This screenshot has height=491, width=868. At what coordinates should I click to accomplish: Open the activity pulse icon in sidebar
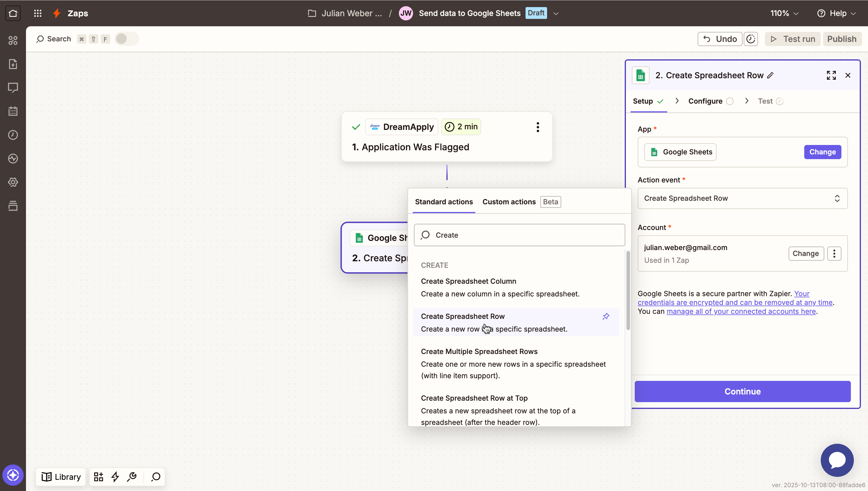pyautogui.click(x=13, y=159)
